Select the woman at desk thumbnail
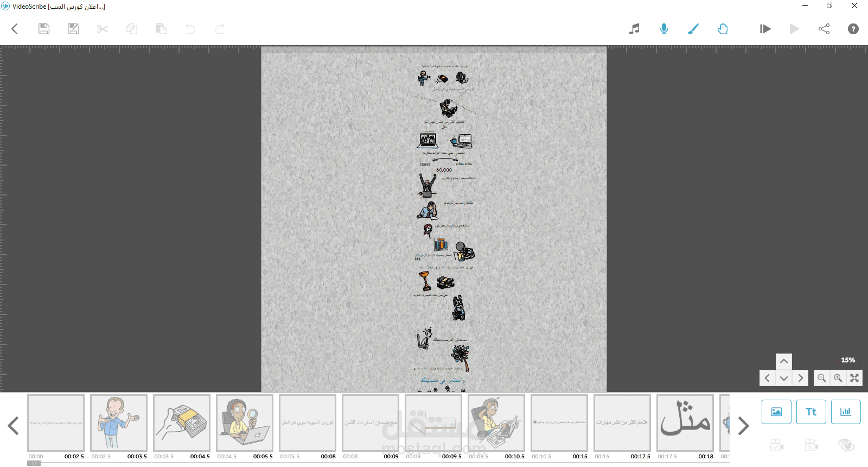This screenshot has width=868, height=467. click(x=496, y=423)
